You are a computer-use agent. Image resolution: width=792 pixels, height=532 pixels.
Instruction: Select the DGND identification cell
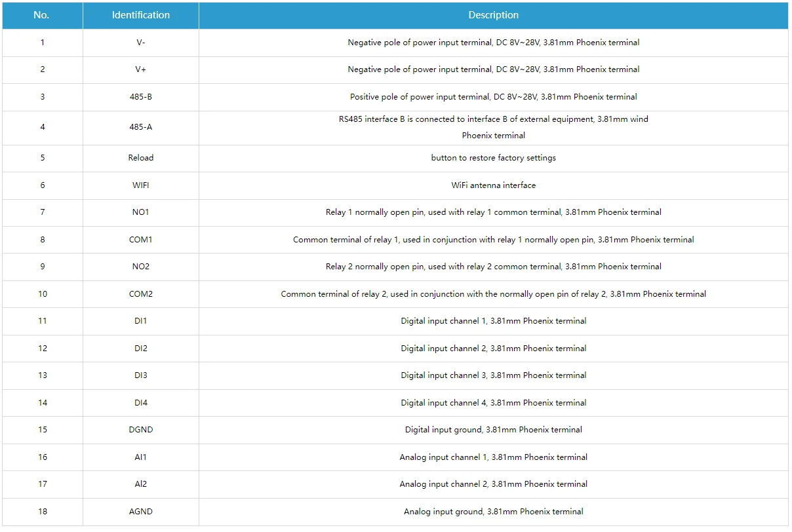[x=140, y=430]
